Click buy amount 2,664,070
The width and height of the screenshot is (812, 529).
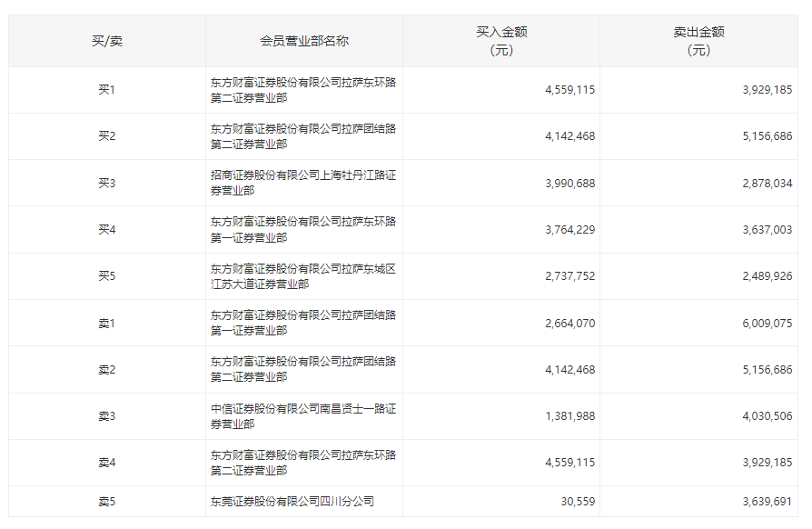tap(570, 324)
